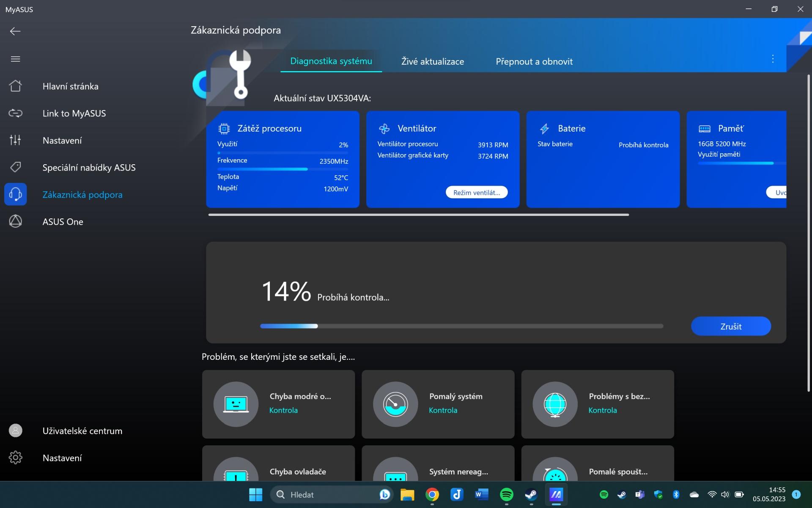The height and width of the screenshot is (508, 812).
Task: Click the Ventilátor fan icon
Action: pyautogui.click(x=384, y=128)
